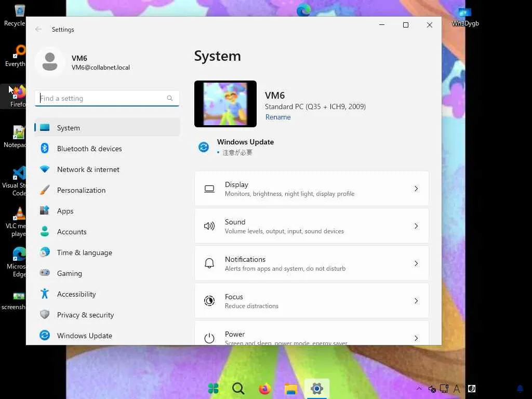Click the Power button icon
The height and width of the screenshot is (399, 532).
(209, 338)
